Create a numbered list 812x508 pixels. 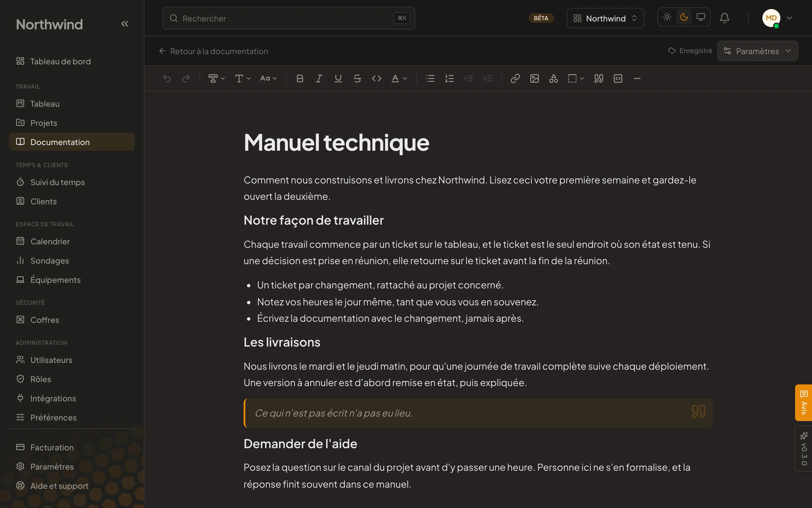tap(449, 79)
